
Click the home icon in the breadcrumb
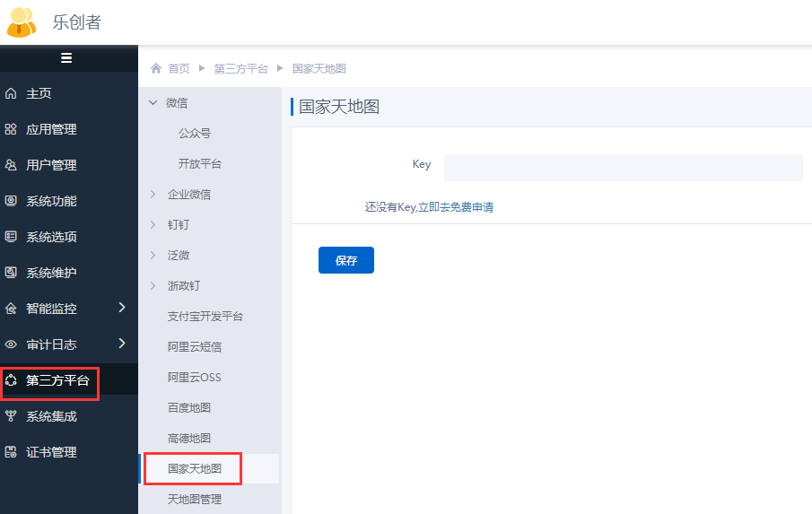coord(157,69)
